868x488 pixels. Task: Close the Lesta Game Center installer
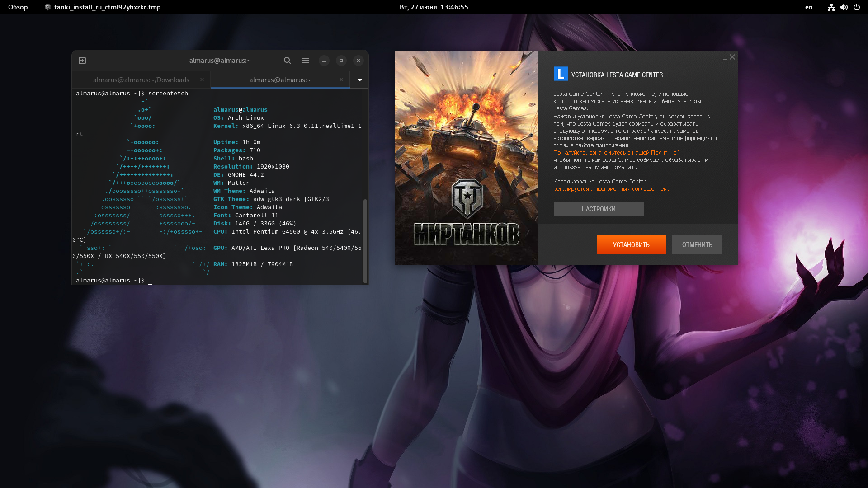point(732,57)
